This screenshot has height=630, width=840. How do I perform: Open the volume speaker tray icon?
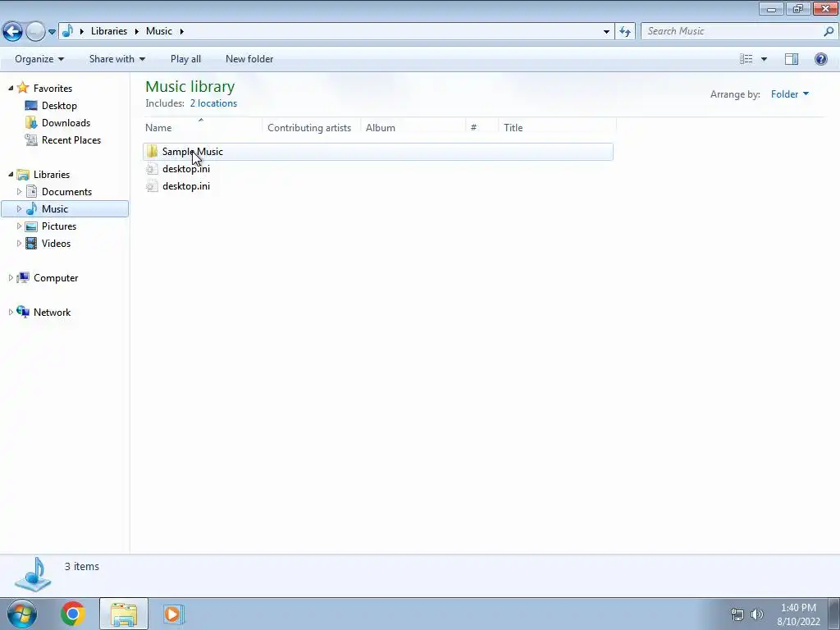click(x=757, y=614)
